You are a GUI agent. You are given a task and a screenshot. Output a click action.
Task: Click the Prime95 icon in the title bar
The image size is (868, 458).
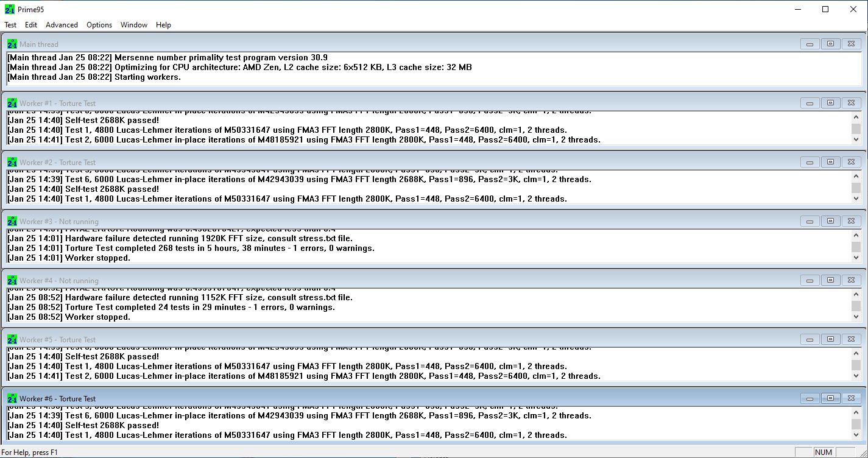(x=9, y=9)
